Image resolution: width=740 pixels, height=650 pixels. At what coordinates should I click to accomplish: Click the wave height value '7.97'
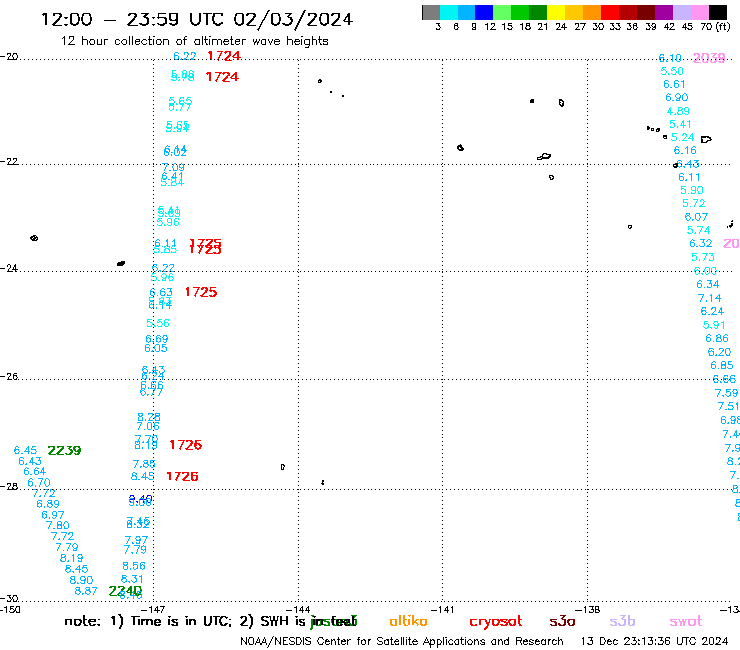(x=136, y=540)
